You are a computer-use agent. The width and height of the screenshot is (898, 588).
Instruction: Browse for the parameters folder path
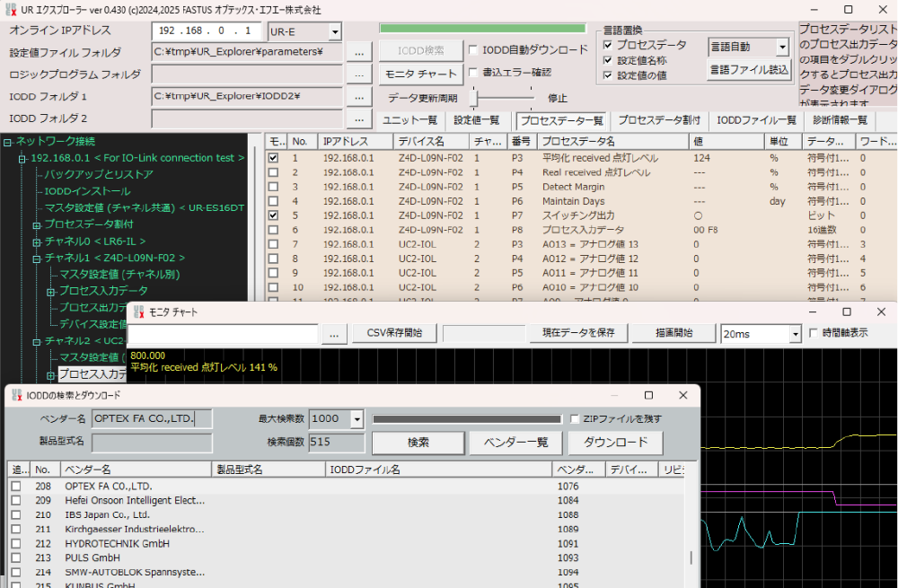tap(358, 52)
